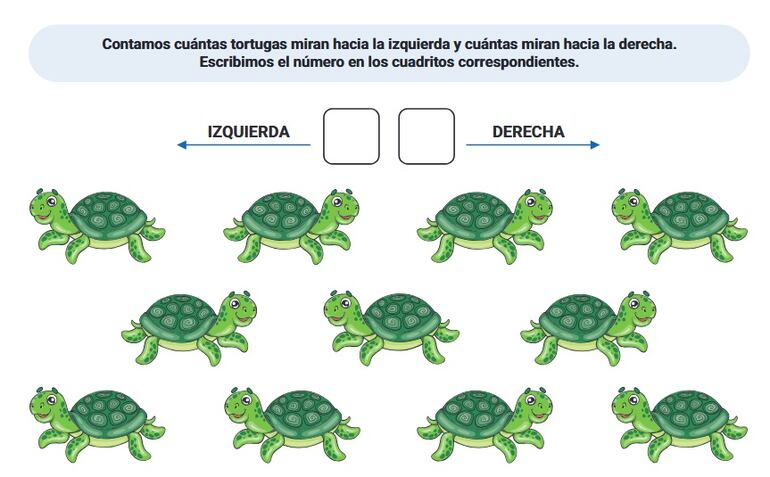Select the DERECHA label
This screenshot has height=477, width=770.
click(528, 132)
